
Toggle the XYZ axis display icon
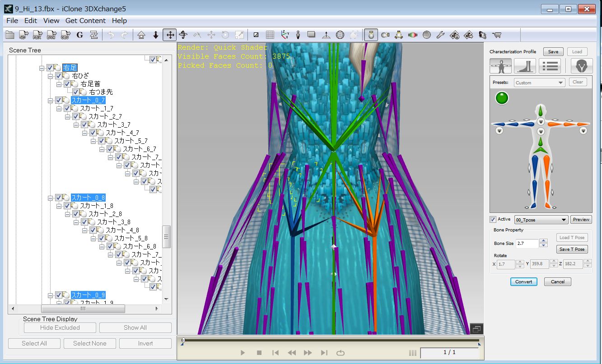[x=285, y=35]
